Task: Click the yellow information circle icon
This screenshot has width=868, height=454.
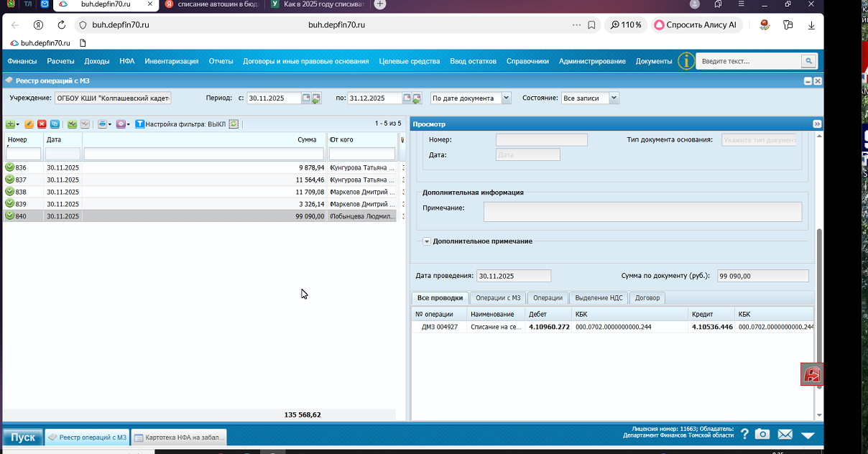Action: [x=686, y=61]
